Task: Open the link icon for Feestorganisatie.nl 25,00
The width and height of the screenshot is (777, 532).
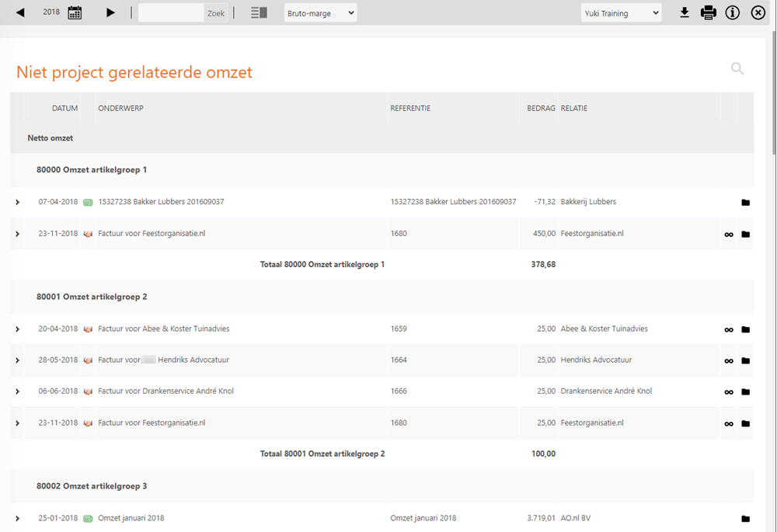Action: coord(729,423)
